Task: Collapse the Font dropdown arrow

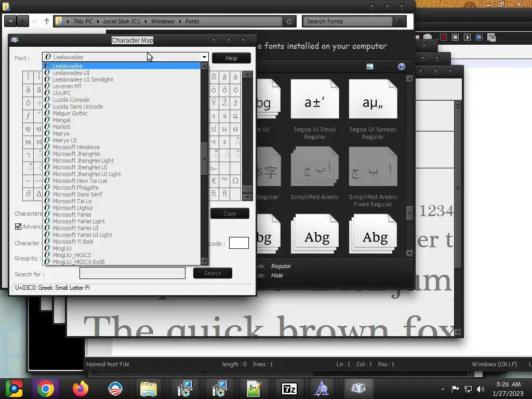Action: [204, 57]
